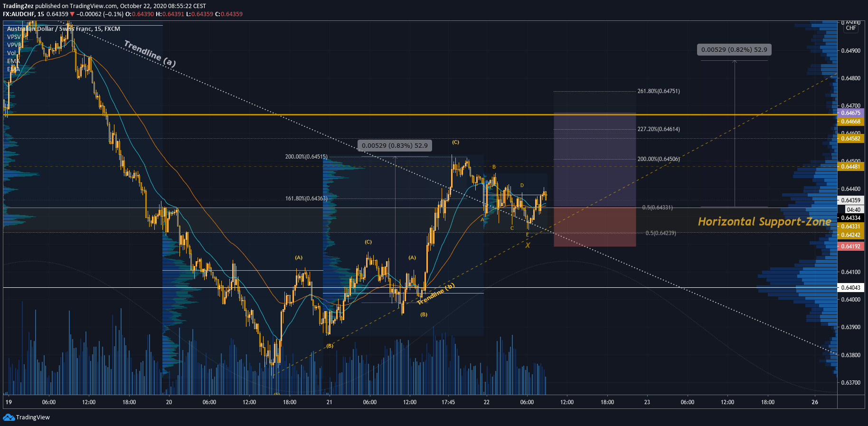Select the VPSV indicator label
Screen dimensions: 868x426
[14, 37]
